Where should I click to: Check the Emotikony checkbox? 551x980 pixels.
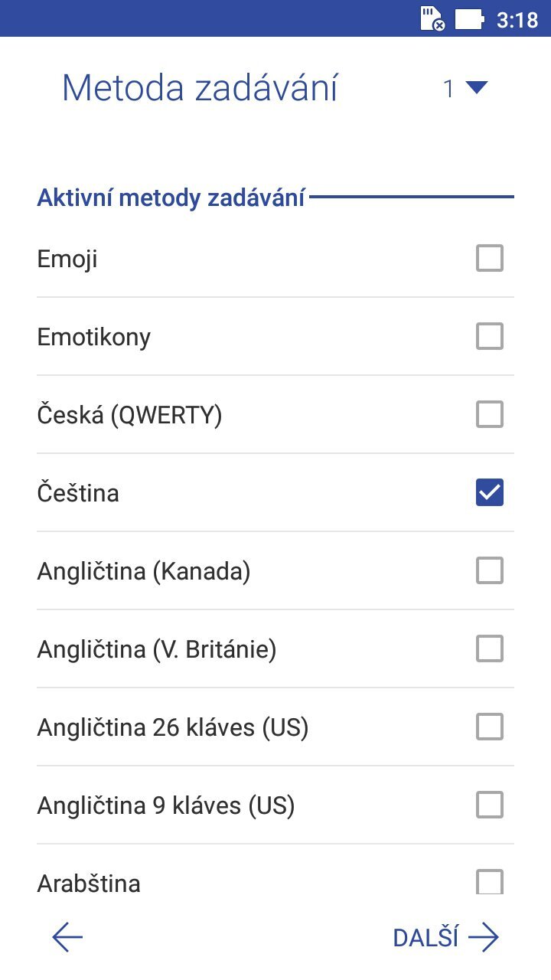click(490, 336)
